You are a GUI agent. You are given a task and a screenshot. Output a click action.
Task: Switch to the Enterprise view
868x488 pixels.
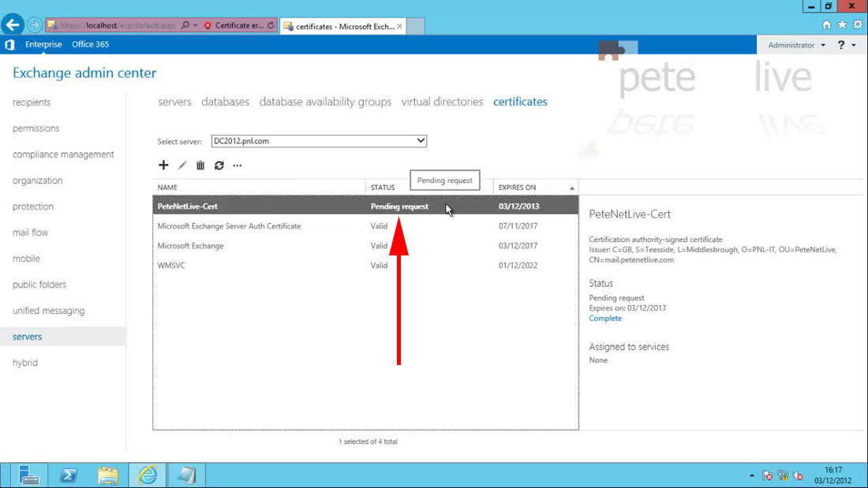[43, 44]
